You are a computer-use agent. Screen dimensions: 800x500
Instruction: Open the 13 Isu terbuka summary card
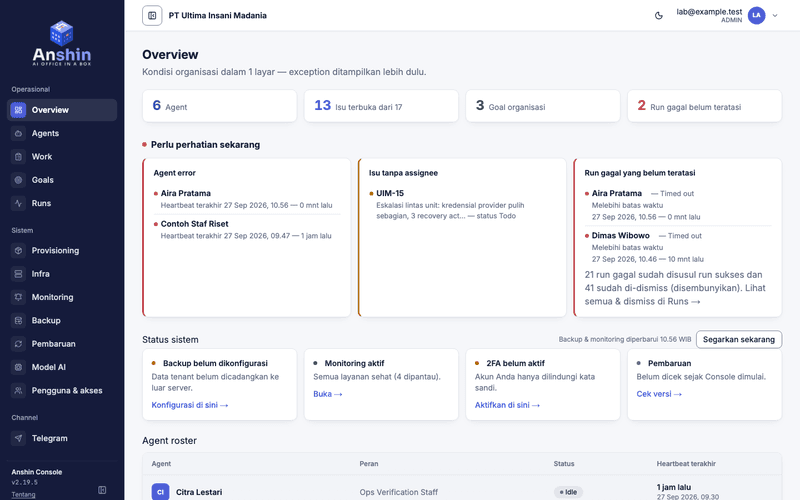[381, 106]
